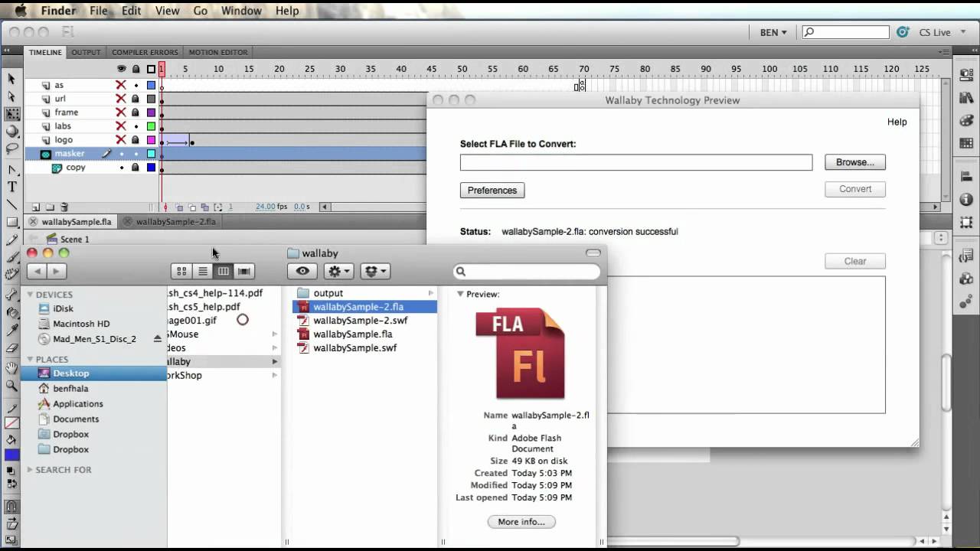Click the Preferences button in Wallaby
Image resolution: width=980 pixels, height=551 pixels.
[x=492, y=190]
